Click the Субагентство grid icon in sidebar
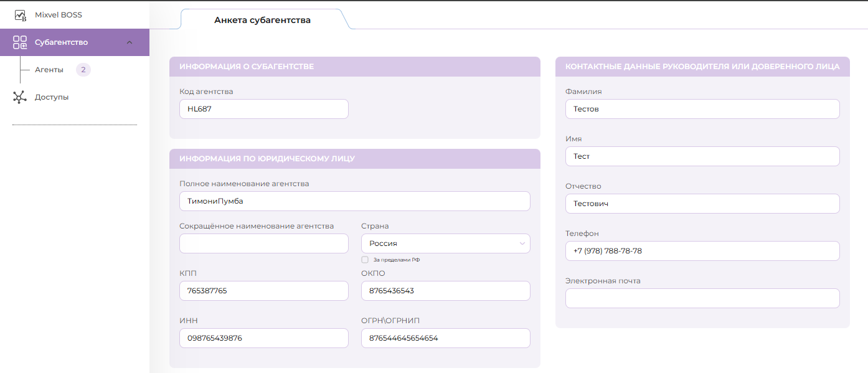This screenshot has height=373, width=868. coord(20,42)
